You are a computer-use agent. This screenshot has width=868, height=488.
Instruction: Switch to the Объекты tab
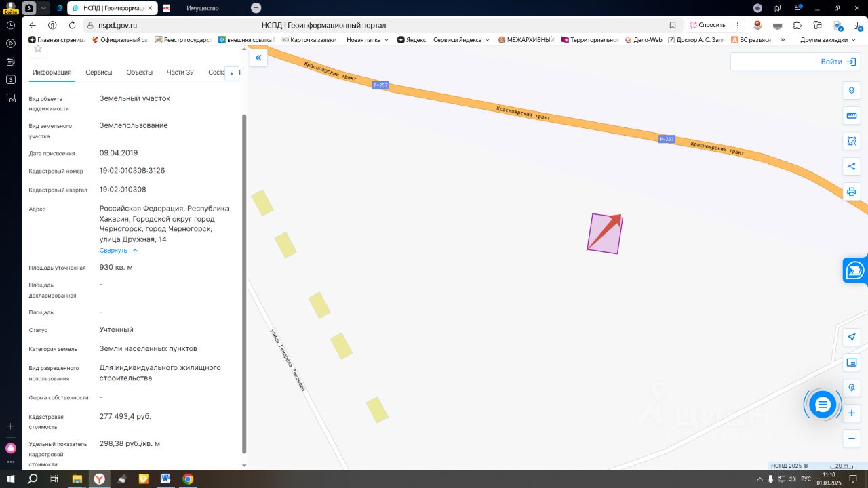point(140,73)
